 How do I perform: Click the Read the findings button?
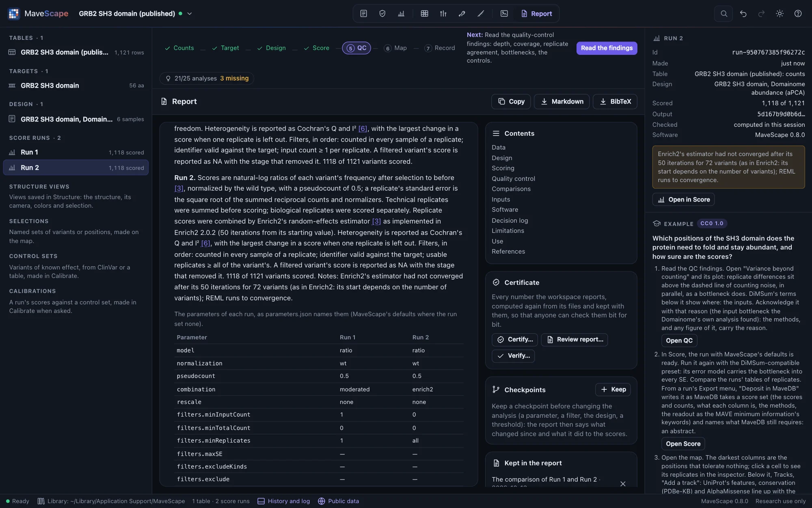pyautogui.click(x=607, y=48)
